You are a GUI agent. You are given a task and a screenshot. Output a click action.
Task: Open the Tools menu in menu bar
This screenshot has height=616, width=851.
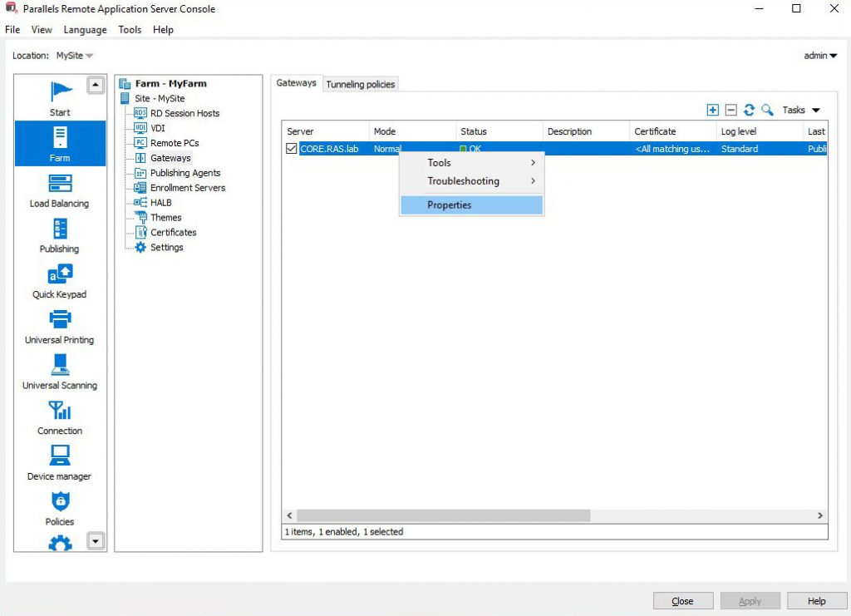click(x=130, y=30)
